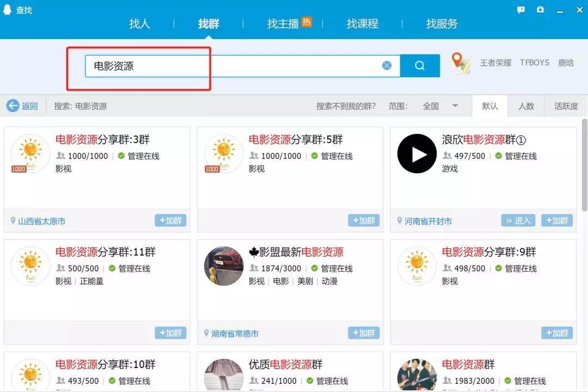Click member count 1874/3000
This screenshot has height=392, width=588.
(281, 268)
